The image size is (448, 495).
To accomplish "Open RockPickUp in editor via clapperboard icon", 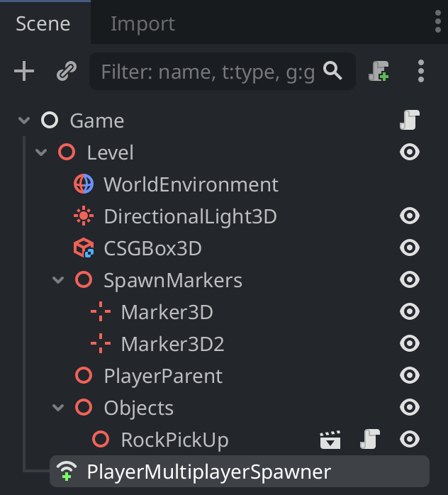I will click(330, 439).
